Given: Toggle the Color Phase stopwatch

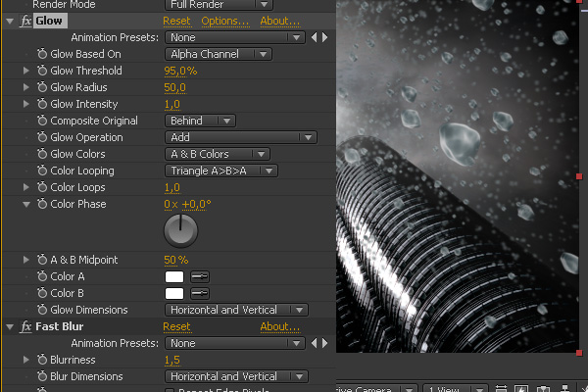Looking at the screenshot, I should pyautogui.click(x=42, y=204).
